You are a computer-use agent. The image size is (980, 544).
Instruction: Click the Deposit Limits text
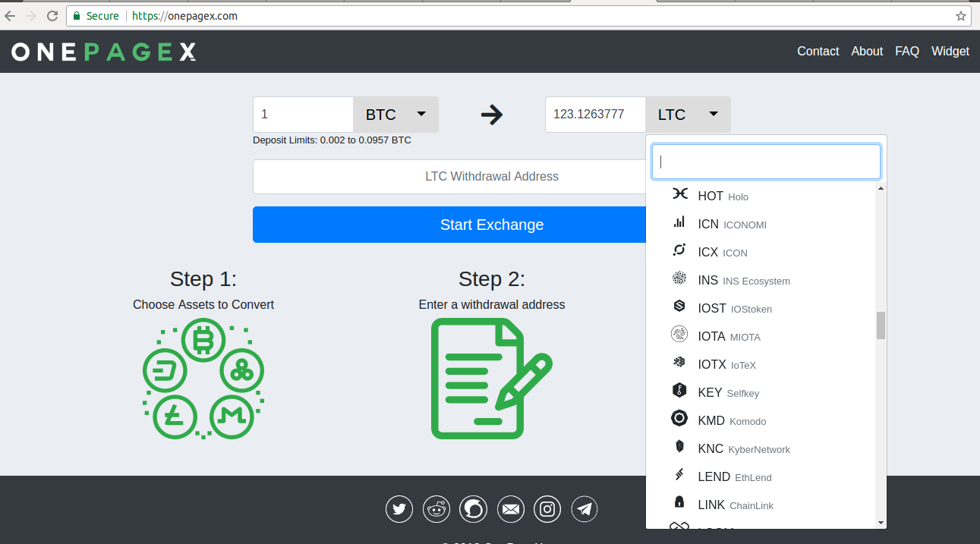click(332, 140)
